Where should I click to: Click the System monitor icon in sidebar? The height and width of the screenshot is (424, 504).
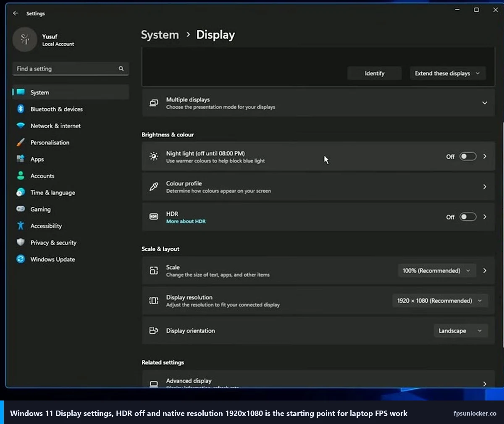21,92
